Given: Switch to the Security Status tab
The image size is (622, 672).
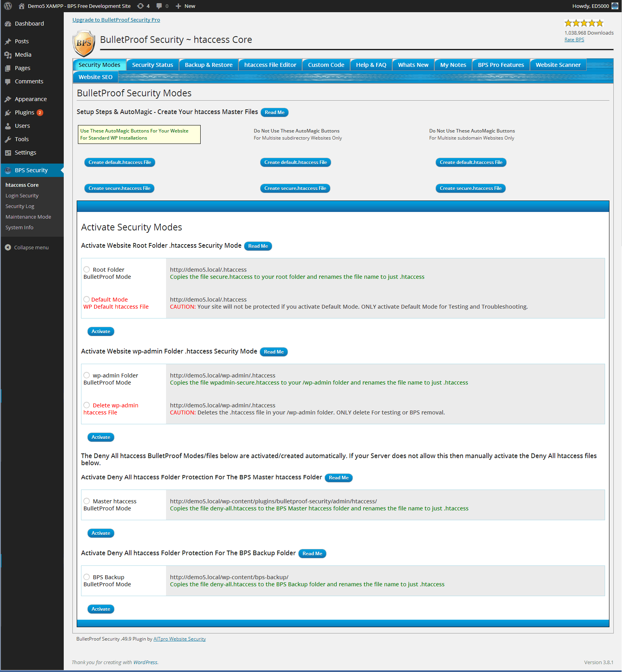Looking at the screenshot, I should (x=152, y=65).
